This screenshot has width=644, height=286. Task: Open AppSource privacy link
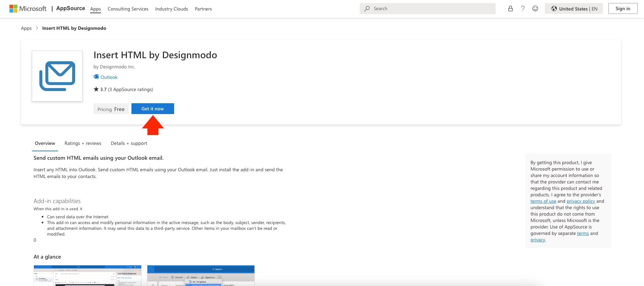[x=538, y=240]
